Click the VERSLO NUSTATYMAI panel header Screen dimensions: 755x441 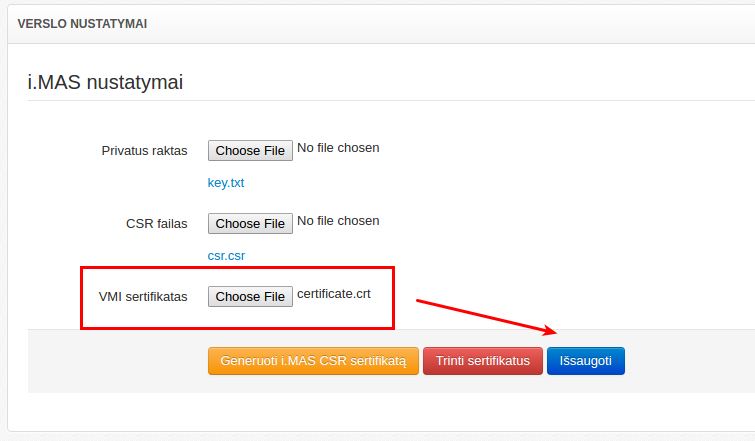click(x=82, y=24)
